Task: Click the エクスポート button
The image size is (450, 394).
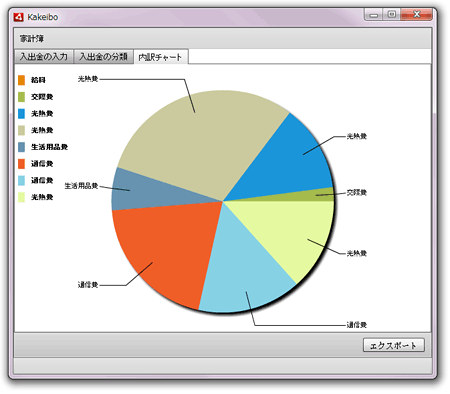Action: click(x=394, y=345)
